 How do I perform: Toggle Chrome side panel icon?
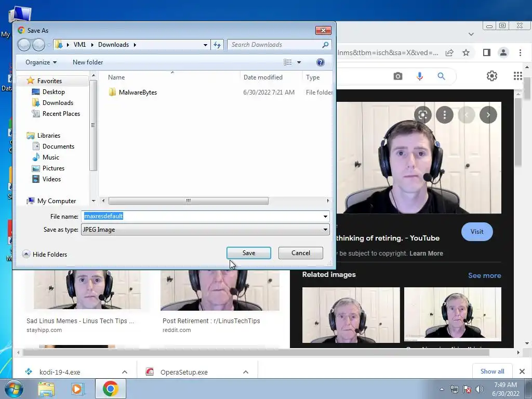pyautogui.click(x=486, y=52)
